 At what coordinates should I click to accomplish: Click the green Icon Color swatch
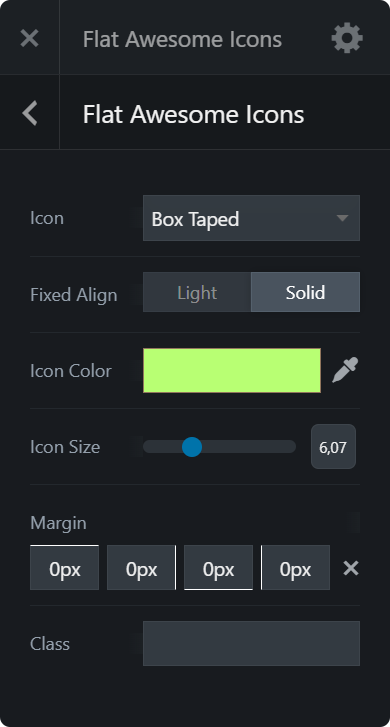click(x=232, y=370)
